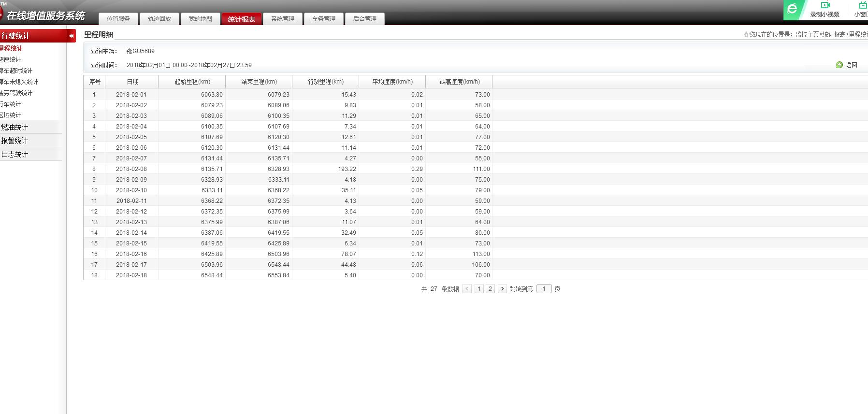Open the 车务管理 tab
Viewport: 868px width, 414px height.
coord(324,19)
